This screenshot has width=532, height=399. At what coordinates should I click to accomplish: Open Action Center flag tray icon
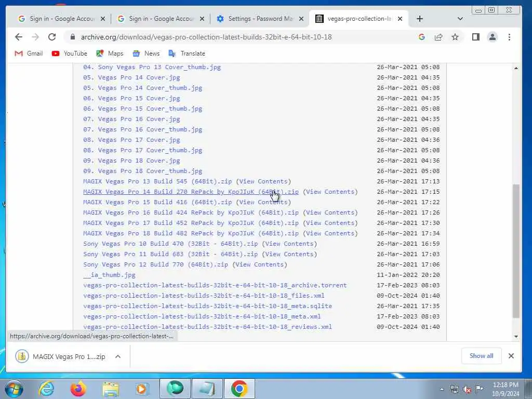[479, 389]
